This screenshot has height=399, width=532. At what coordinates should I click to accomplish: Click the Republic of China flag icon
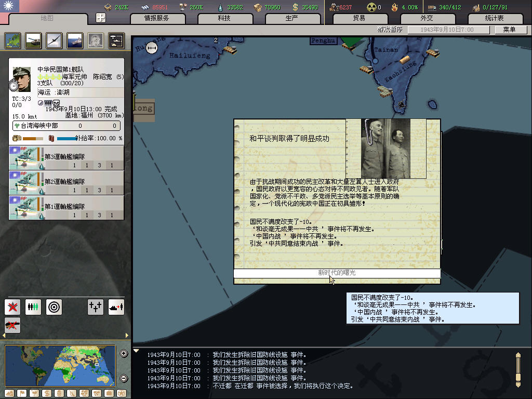click(x=9, y=6)
